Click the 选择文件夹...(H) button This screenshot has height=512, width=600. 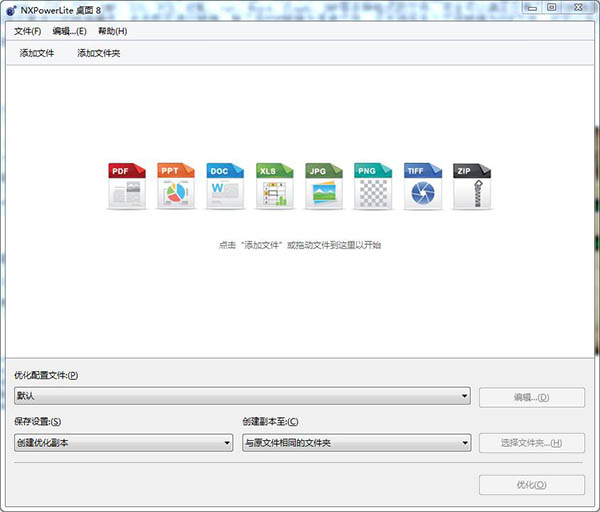point(532,443)
